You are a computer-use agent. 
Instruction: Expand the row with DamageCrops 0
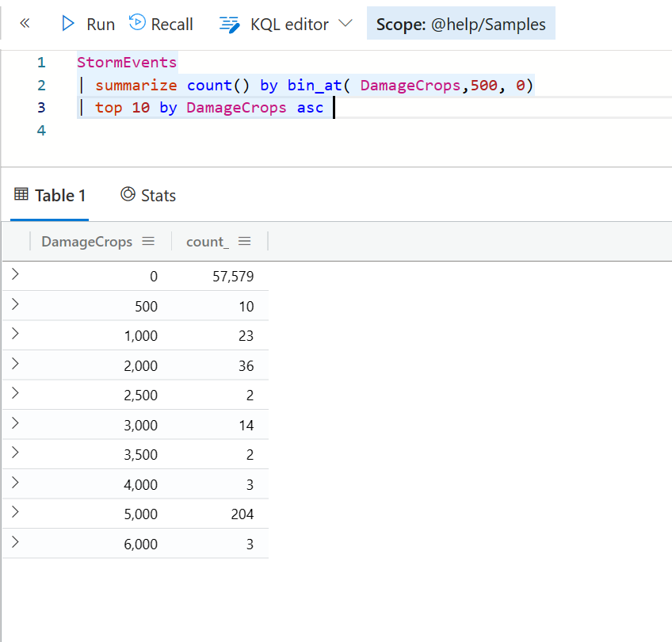[x=15, y=274]
